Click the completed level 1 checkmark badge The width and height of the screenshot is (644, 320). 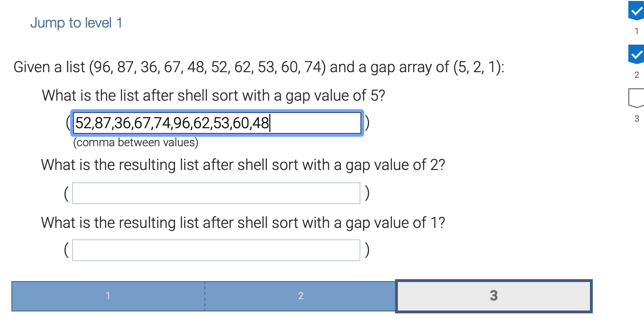[x=636, y=10]
